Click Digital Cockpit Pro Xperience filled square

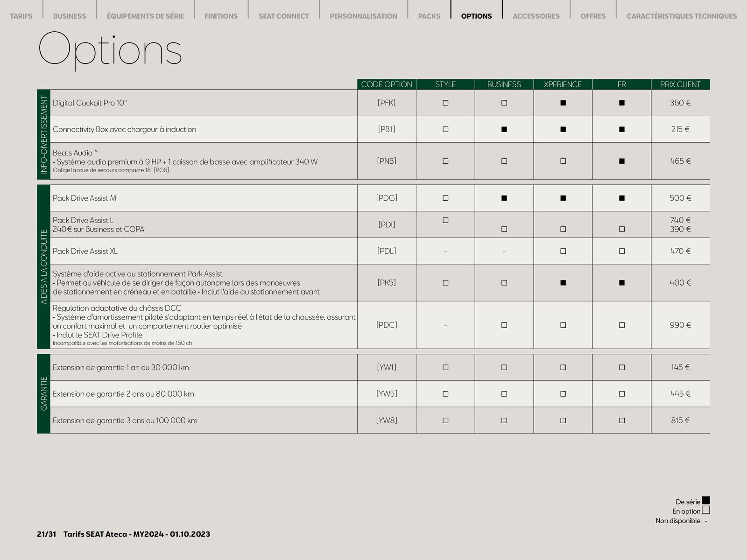coord(563,103)
